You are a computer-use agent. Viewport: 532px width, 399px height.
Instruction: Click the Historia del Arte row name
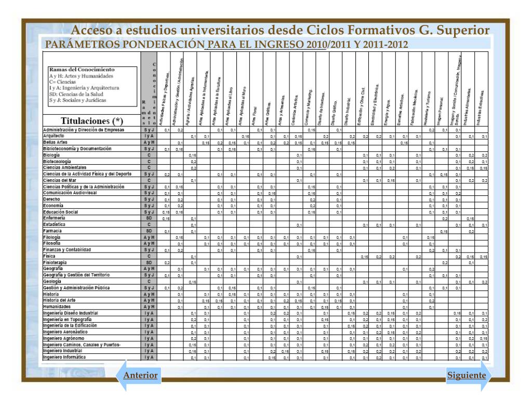(x=59, y=301)
